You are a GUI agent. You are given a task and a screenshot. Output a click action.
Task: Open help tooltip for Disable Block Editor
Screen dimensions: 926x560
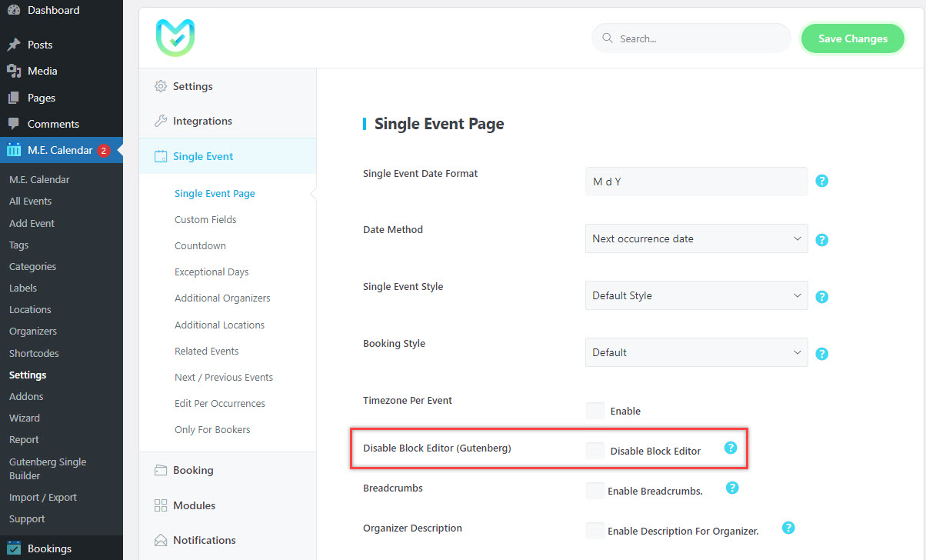click(x=731, y=448)
